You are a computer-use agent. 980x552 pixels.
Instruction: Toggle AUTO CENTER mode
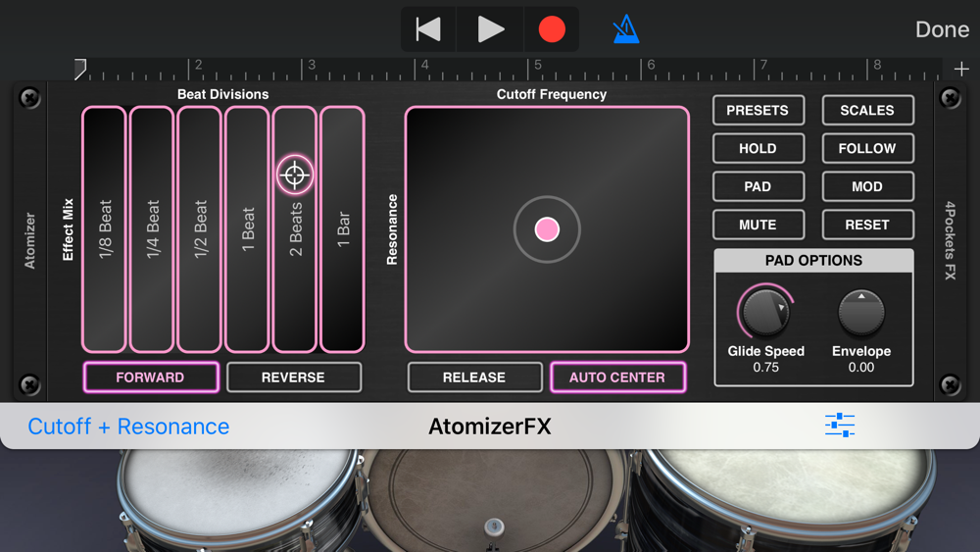click(617, 377)
